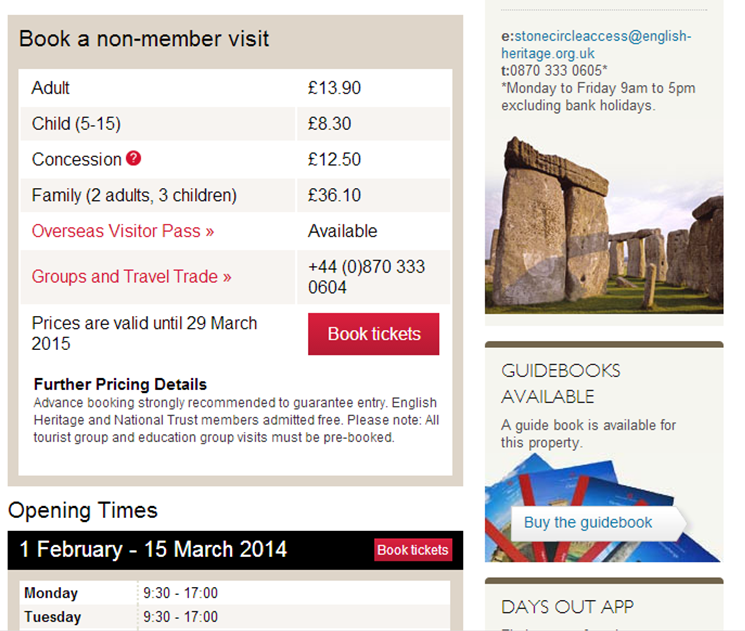
Task: Click the group booking phone number +44 (0)870 333 0604
Action: point(366,277)
